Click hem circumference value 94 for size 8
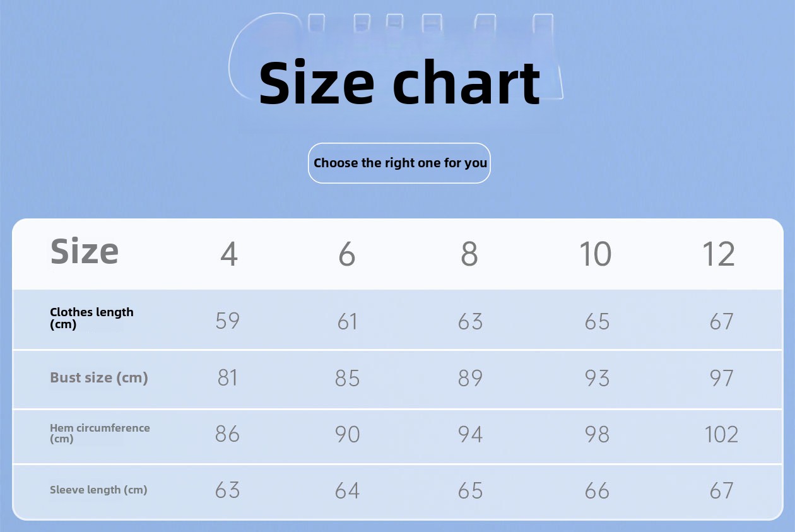This screenshot has width=795, height=532. click(470, 434)
